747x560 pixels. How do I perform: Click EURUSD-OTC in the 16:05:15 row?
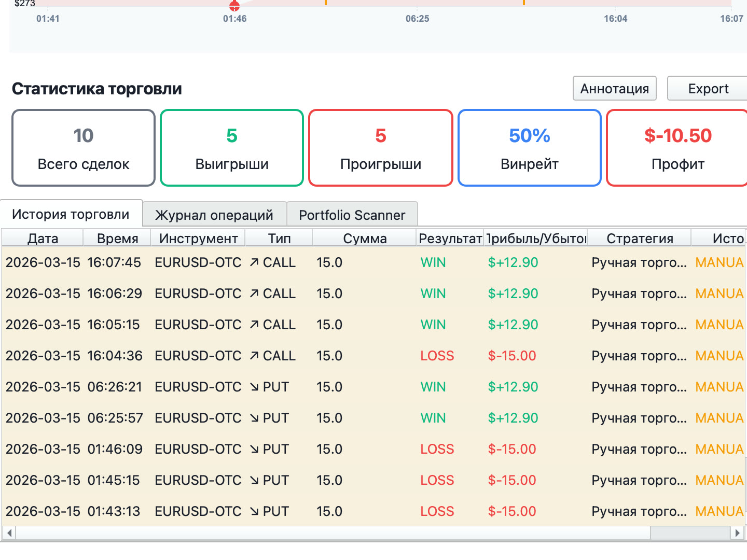point(198,325)
